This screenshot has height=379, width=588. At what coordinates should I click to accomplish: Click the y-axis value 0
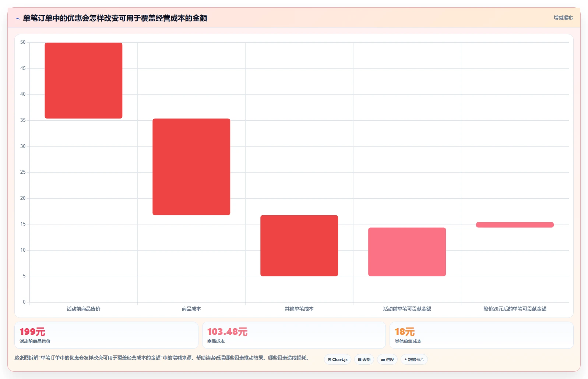(24, 302)
